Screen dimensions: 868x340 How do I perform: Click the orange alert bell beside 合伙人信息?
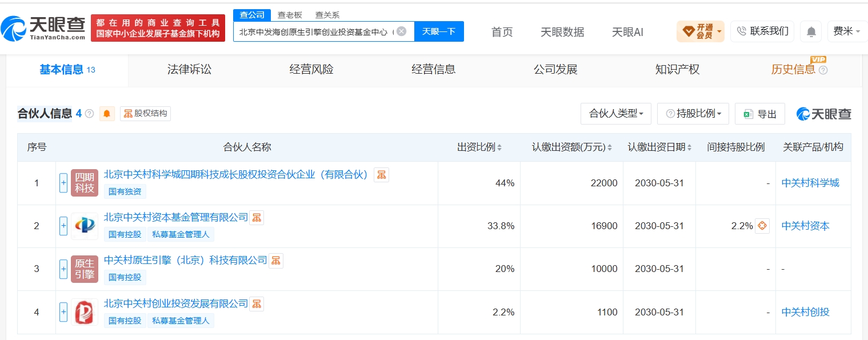click(107, 114)
